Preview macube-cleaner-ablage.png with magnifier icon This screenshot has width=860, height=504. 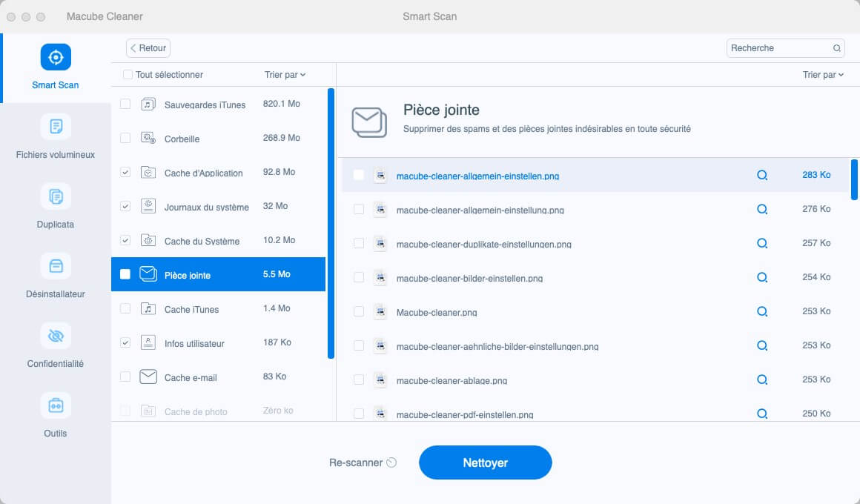click(762, 379)
